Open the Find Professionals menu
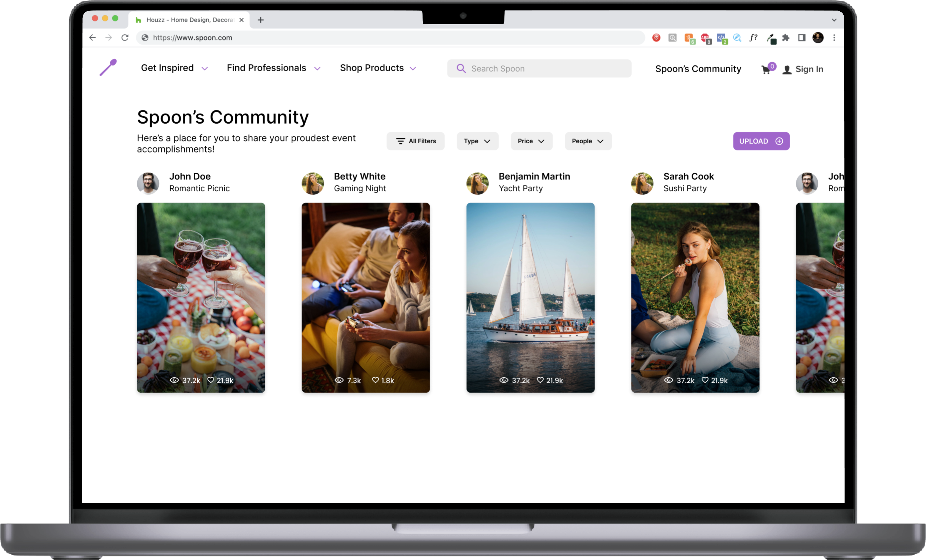Screen dimensions: 926x560 [x=273, y=68]
